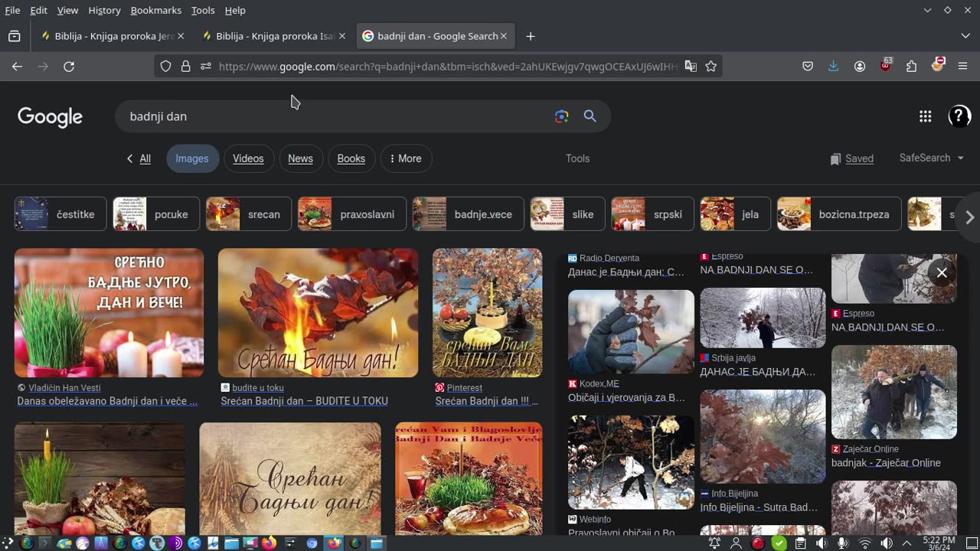
Task: Select the badnje vece suggestion chip
Action: 468,214
